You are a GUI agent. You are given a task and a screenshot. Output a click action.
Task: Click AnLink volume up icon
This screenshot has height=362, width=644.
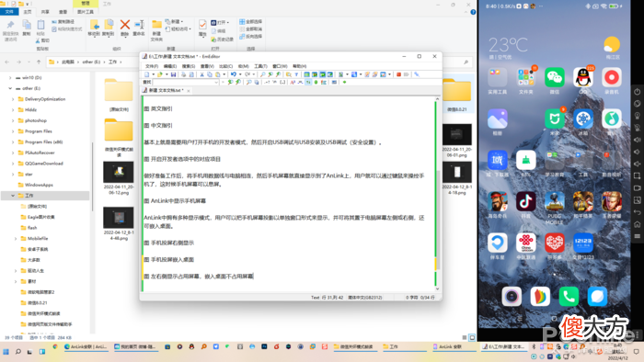(x=637, y=140)
